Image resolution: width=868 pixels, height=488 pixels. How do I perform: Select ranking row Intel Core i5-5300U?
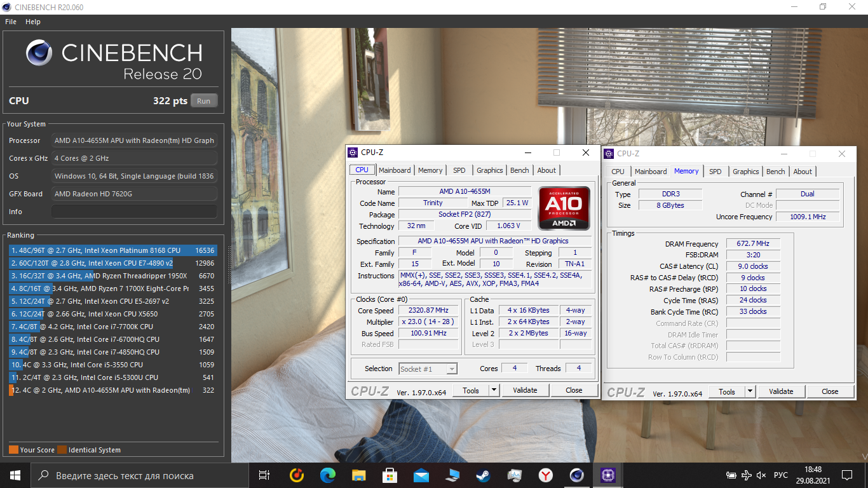(x=112, y=377)
